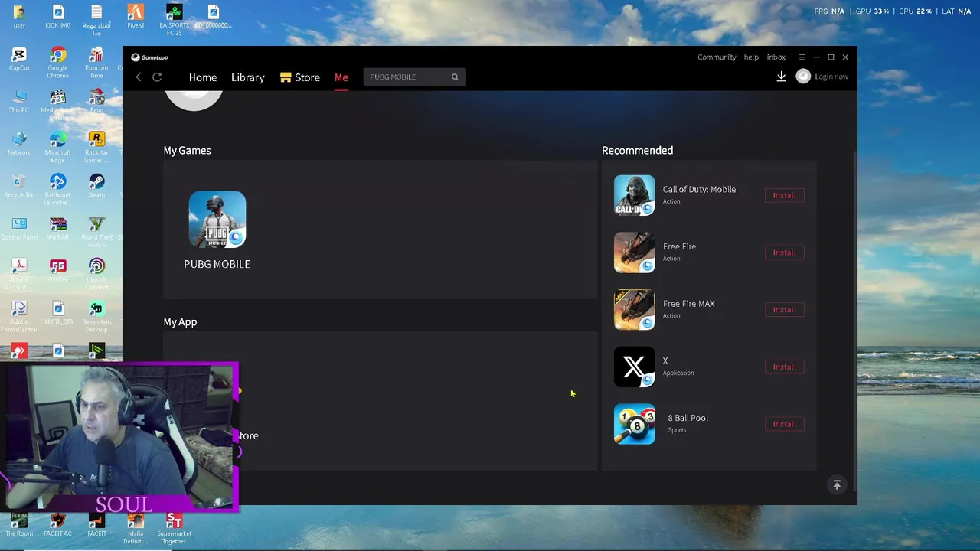Click the search magnifier icon
Viewport: 980px width, 551px height.
(455, 77)
